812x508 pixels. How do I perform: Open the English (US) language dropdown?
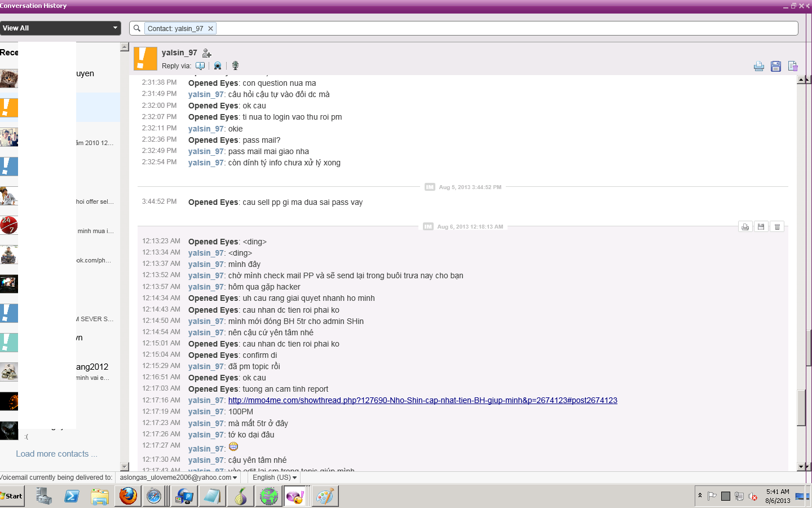coord(275,478)
